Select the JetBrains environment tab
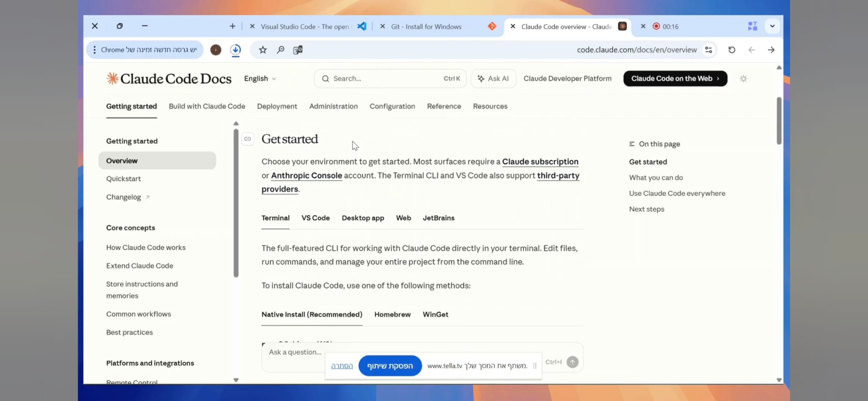868x401 pixels. 438,218
